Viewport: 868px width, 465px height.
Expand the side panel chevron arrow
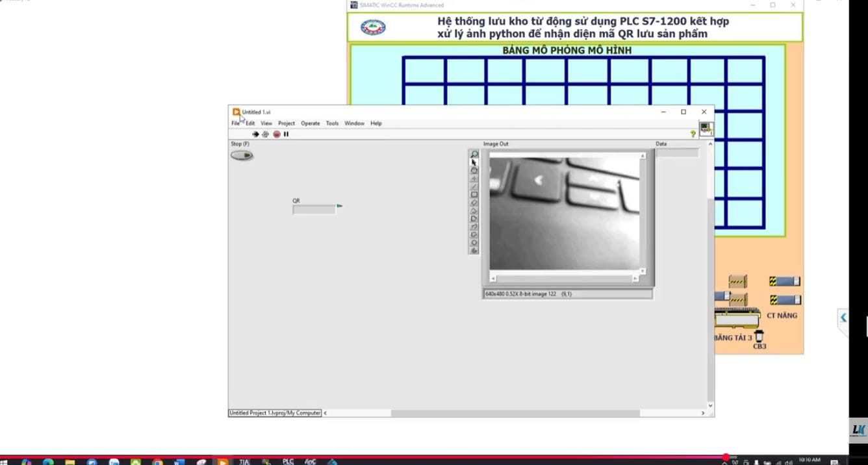click(843, 318)
